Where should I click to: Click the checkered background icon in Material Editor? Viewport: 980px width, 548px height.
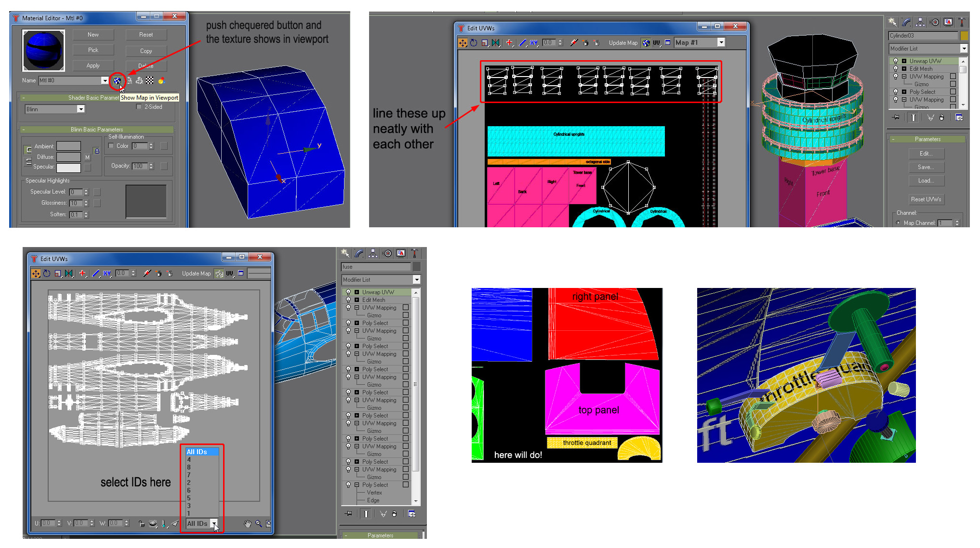pyautogui.click(x=150, y=80)
